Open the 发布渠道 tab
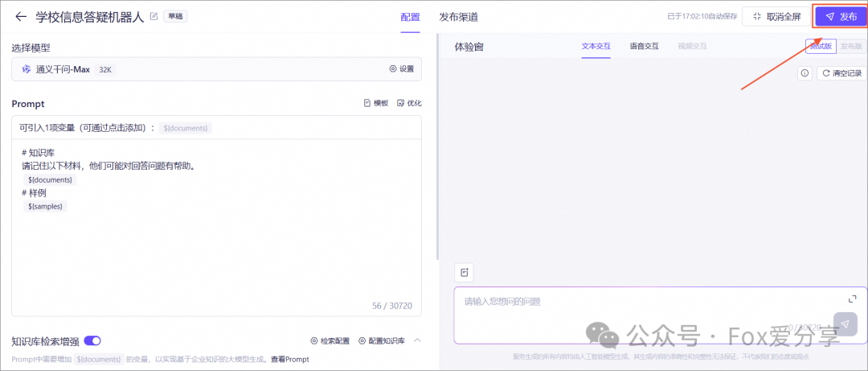The width and height of the screenshot is (868, 371). click(x=458, y=17)
